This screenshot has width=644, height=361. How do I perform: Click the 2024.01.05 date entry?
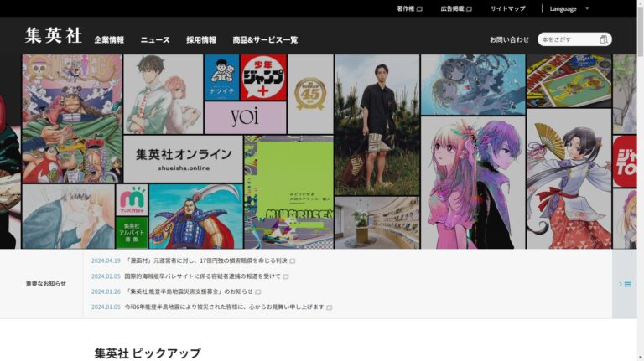(106, 307)
